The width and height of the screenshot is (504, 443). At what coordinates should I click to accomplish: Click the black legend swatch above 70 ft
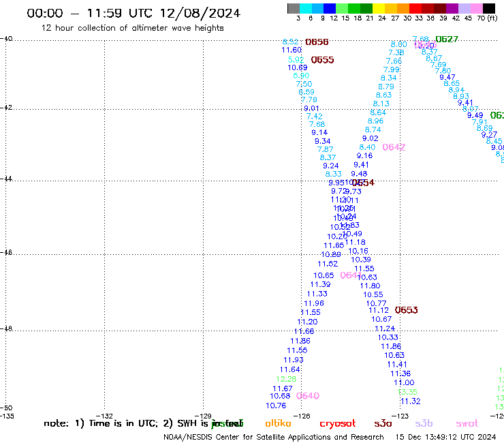pos(489,8)
